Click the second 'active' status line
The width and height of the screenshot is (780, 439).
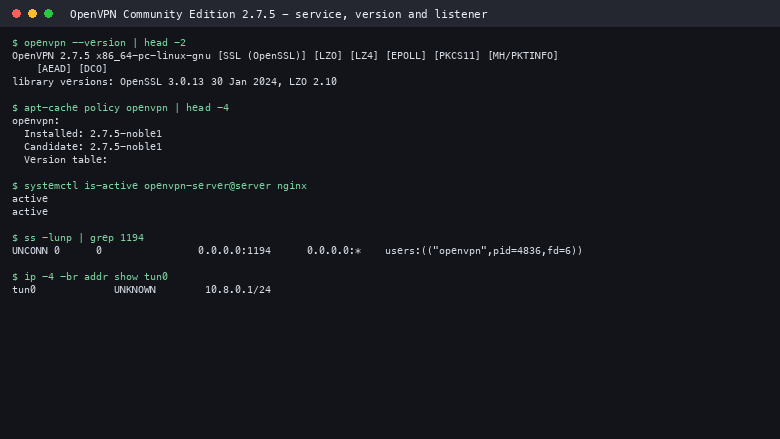point(30,212)
